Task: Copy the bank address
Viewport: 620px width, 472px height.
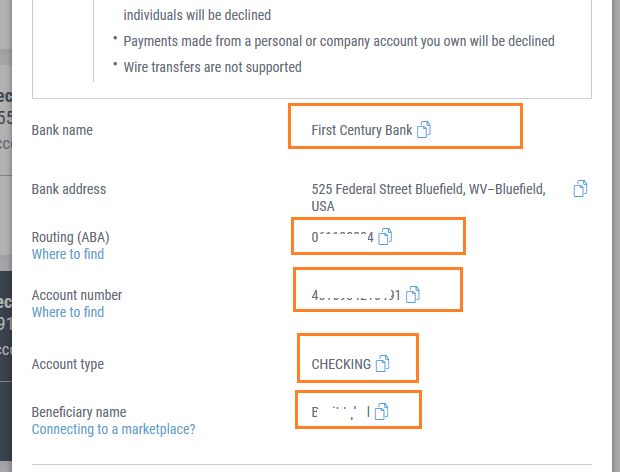Action: pyautogui.click(x=581, y=188)
